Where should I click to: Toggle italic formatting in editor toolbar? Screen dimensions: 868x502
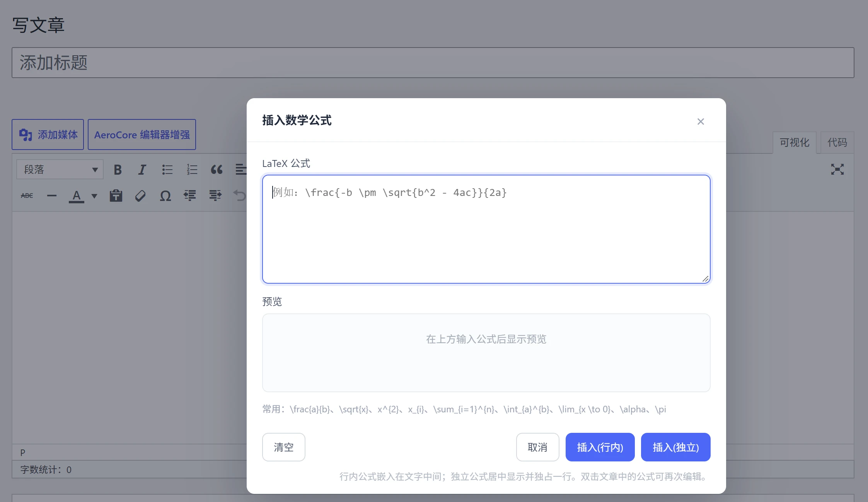pyautogui.click(x=142, y=170)
